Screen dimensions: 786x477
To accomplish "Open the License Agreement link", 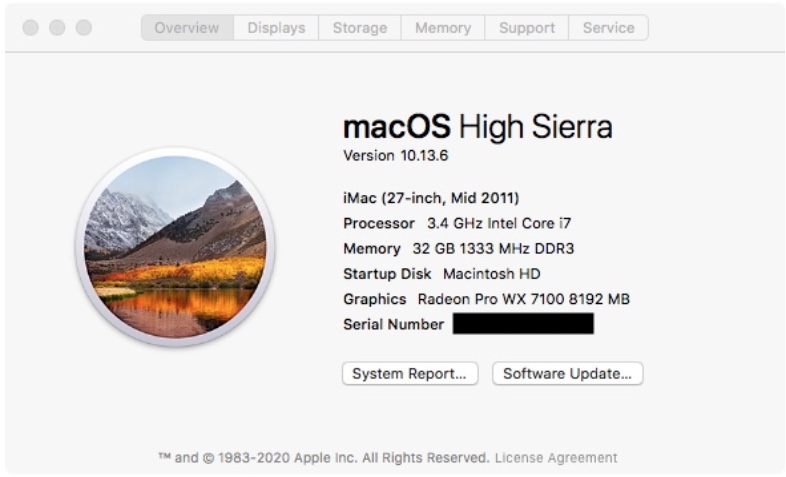I will tap(556, 458).
